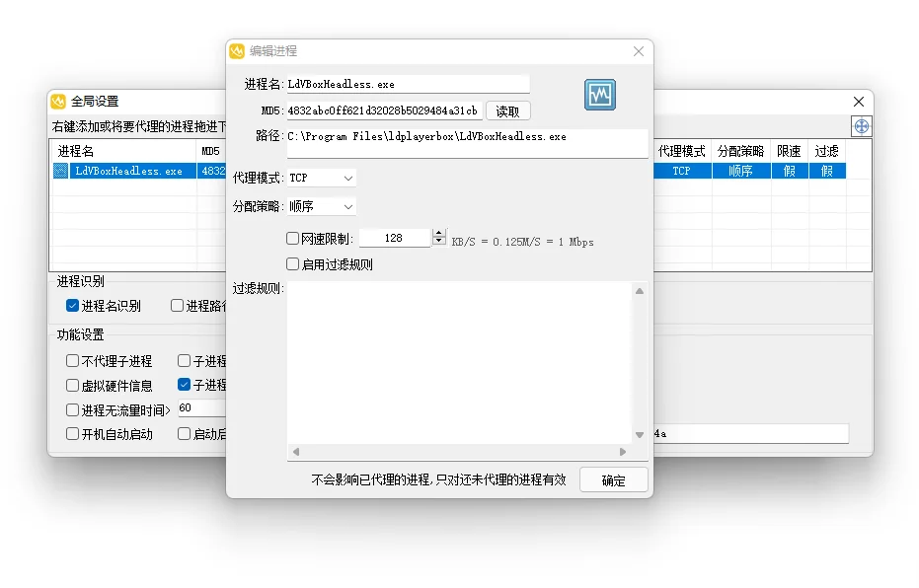Click the 全局设置 title bar app icon
919x588 pixels.
59,101
